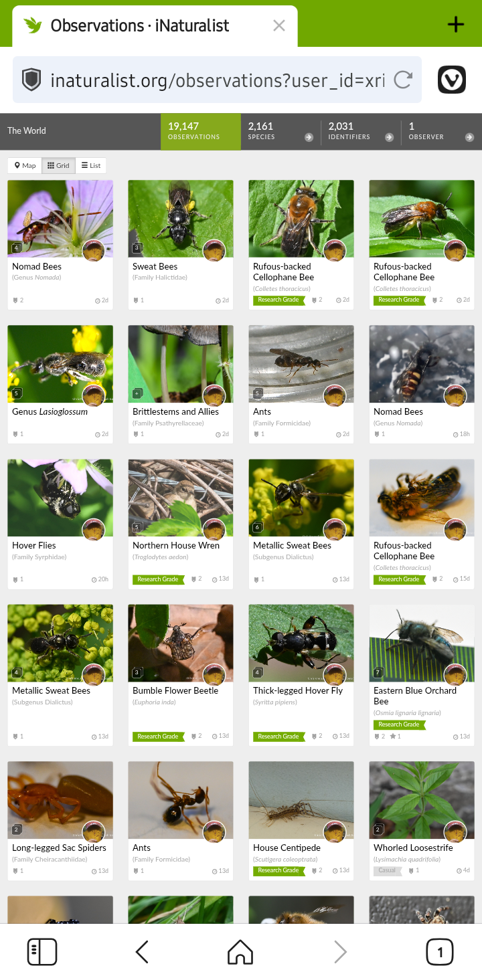482x980 pixels.
Task: Tap the site security shield icon
Action: click(31, 80)
